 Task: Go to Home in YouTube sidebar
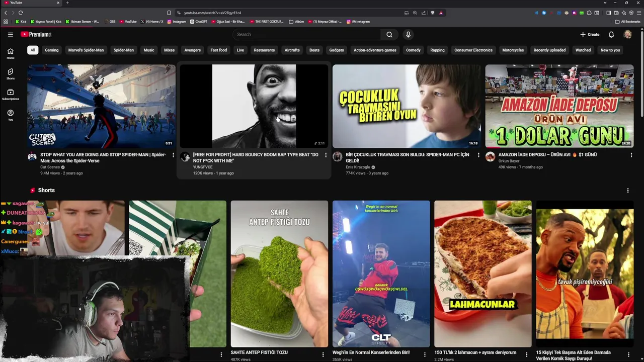pyautogui.click(x=10, y=53)
